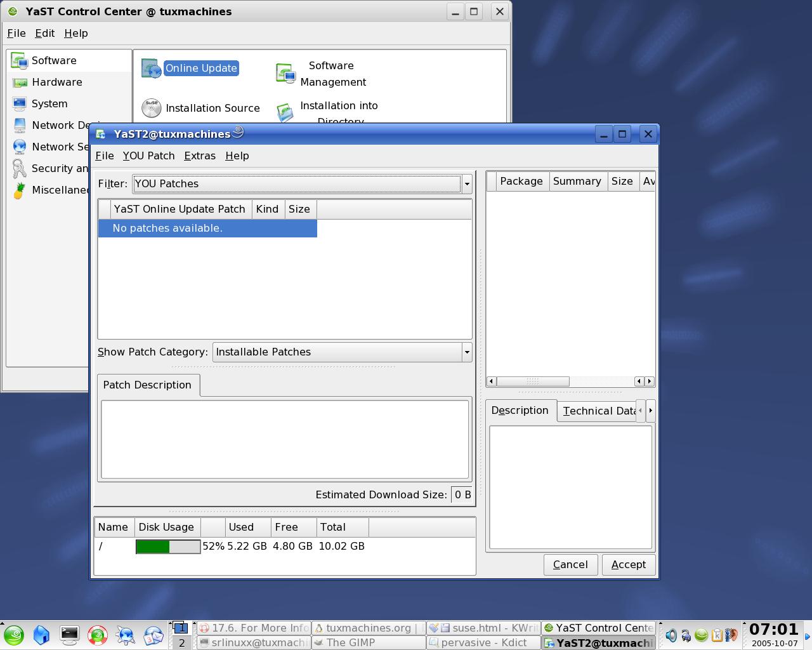Open the blue home folder panel icon

pyautogui.click(x=42, y=635)
